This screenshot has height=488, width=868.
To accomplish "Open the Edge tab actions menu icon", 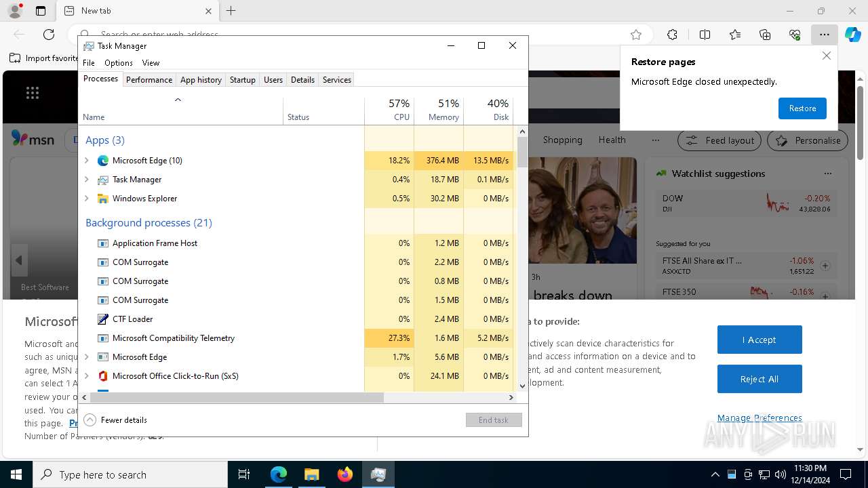I will point(41,11).
